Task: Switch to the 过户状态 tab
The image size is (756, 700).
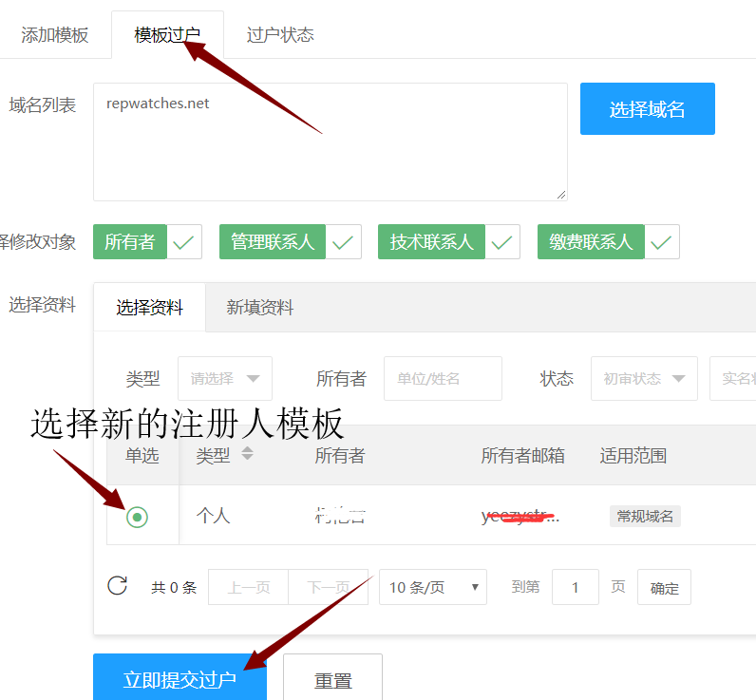Action: (x=280, y=35)
